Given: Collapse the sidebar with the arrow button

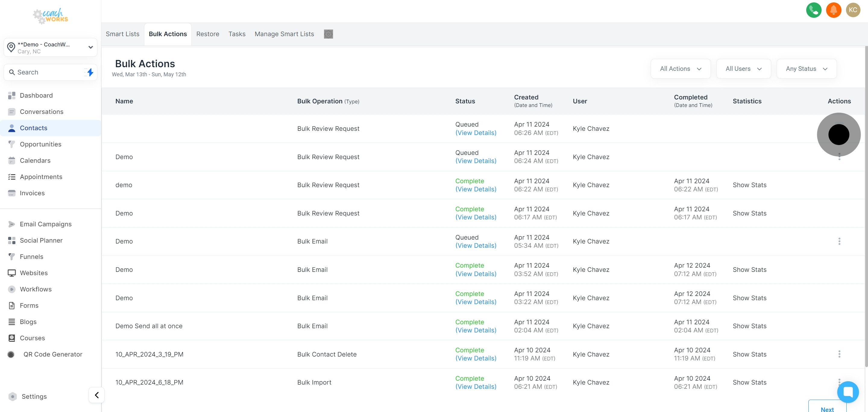Looking at the screenshot, I should pyautogui.click(x=97, y=395).
